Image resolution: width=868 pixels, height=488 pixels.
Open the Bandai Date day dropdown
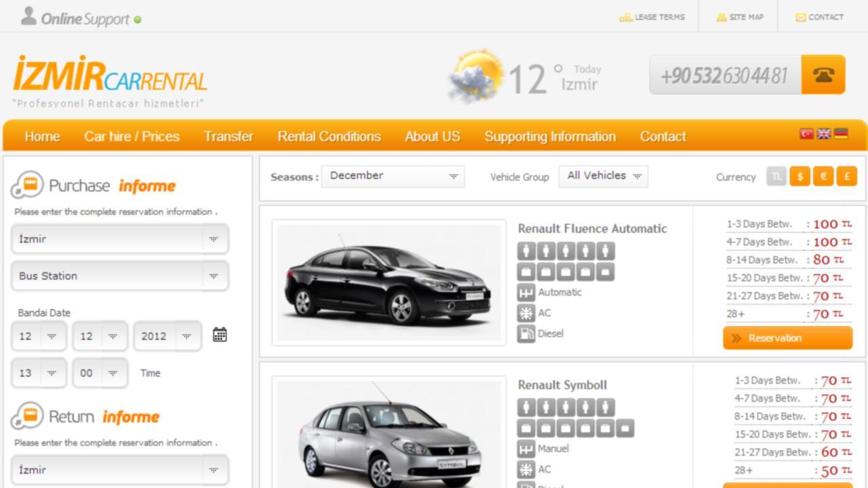tap(39, 336)
